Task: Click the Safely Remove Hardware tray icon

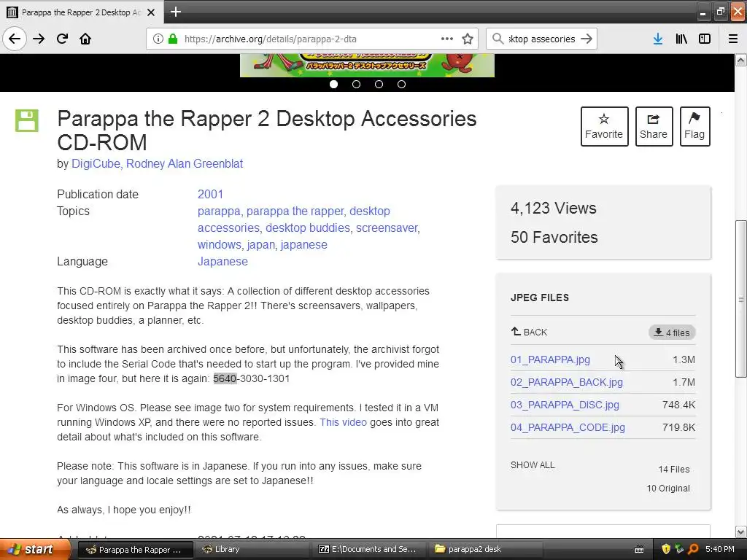Action: [680, 549]
